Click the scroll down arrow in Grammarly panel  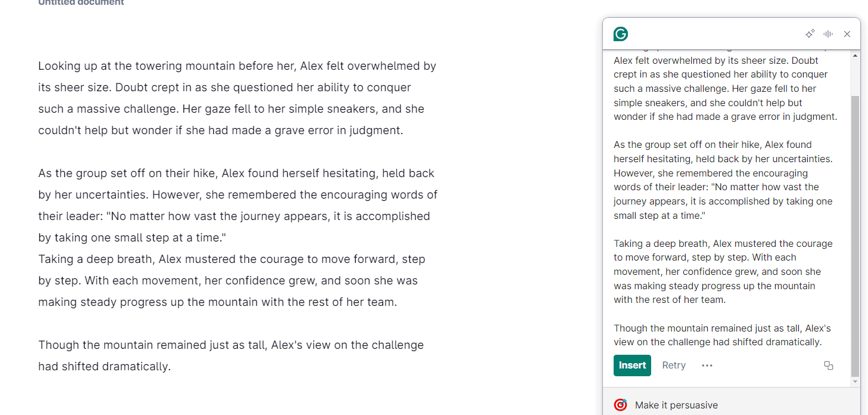(x=855, y=381)
